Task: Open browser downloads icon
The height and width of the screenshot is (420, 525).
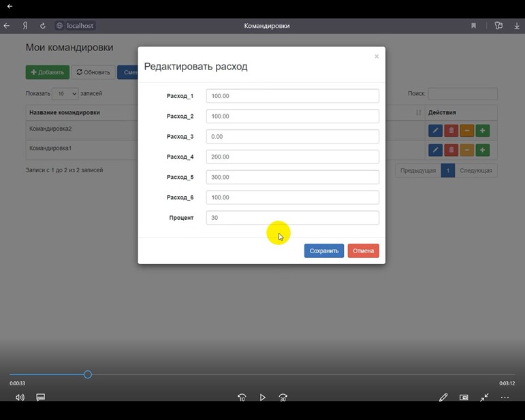Action: pyautogui.click(x=517, y=26)
